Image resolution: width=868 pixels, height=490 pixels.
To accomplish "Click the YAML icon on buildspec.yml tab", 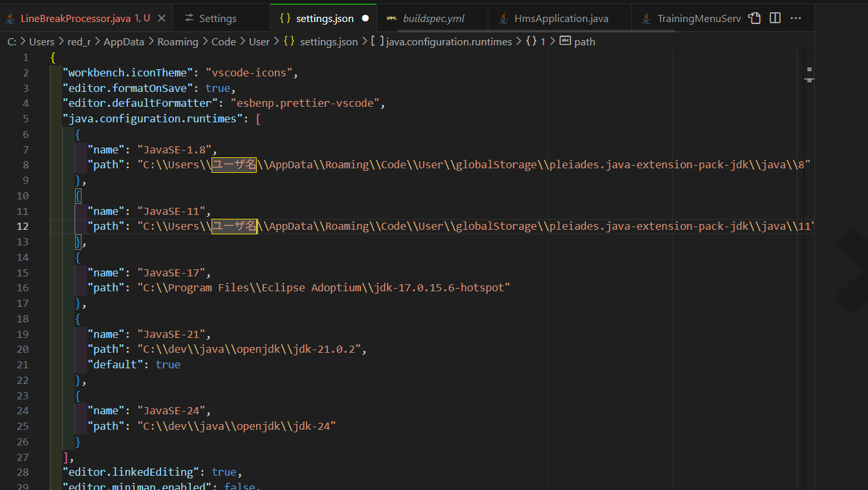I will [x=392, y=18].
